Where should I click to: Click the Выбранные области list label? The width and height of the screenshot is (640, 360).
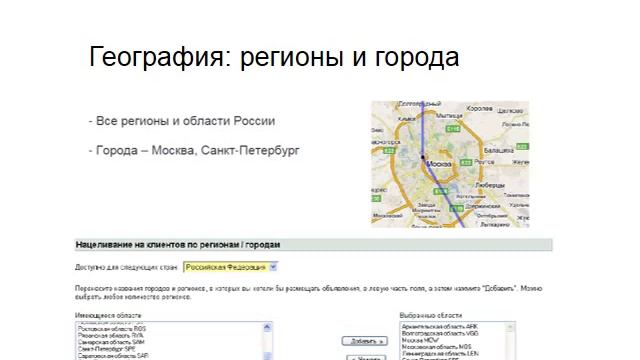tap(431, 316)
